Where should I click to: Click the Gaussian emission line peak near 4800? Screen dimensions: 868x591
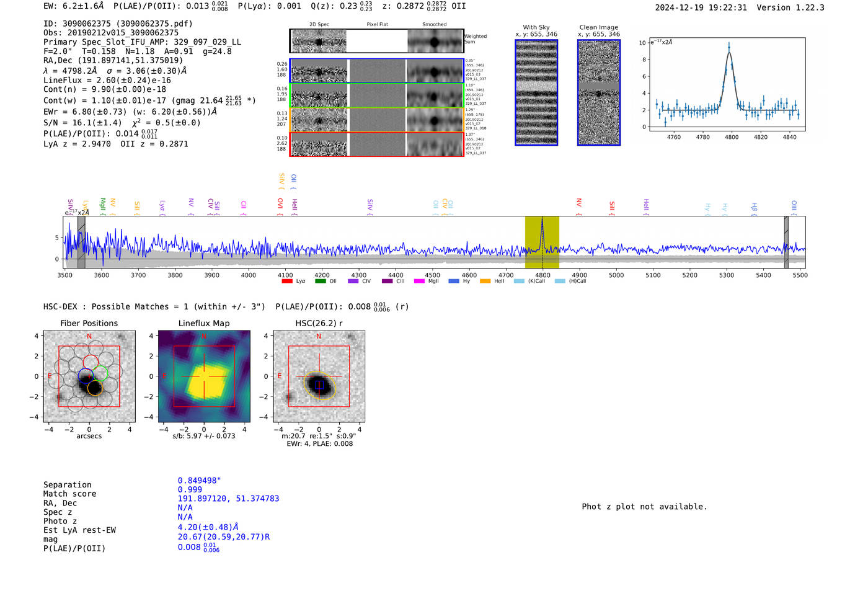pos(729,52)
